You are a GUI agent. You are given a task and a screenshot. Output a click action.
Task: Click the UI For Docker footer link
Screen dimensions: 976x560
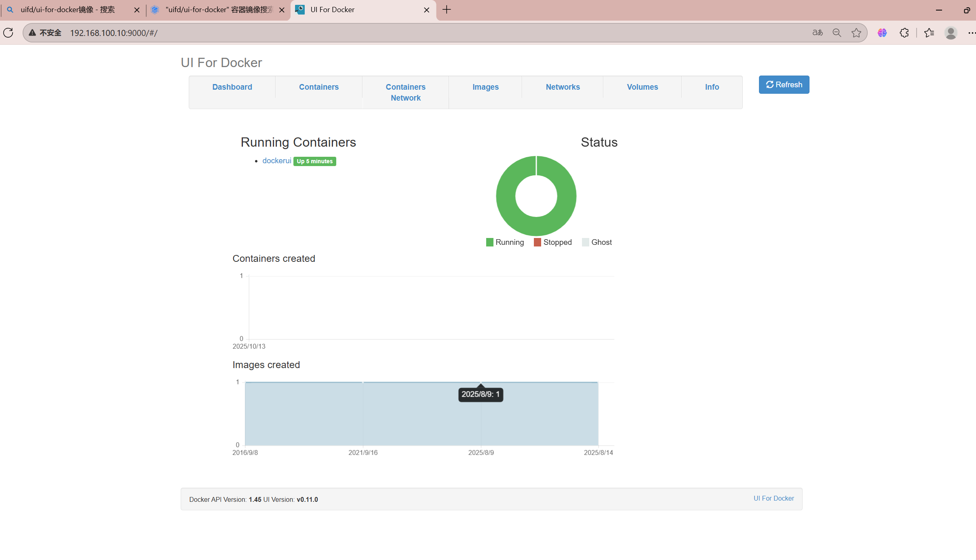[774, 498]
